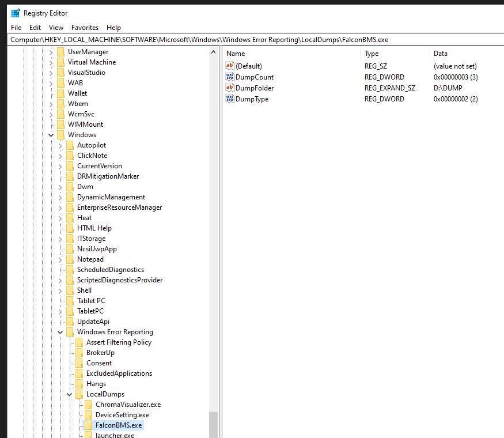Open the Help menu
This screenshot has width=504, height=438.
pyautogui.click(x=113, y=28)
